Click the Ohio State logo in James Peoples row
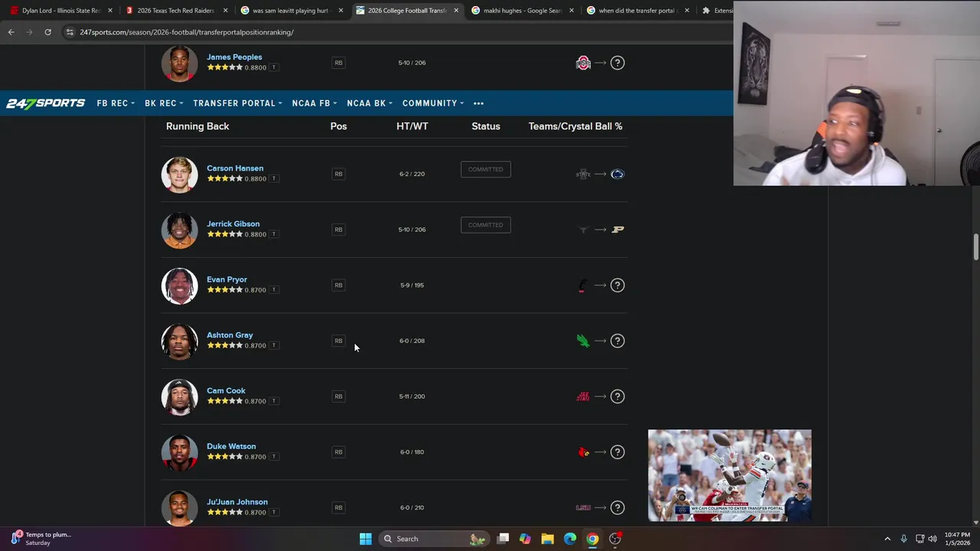Viewport: 980px width, 551px height. [583, 63]
